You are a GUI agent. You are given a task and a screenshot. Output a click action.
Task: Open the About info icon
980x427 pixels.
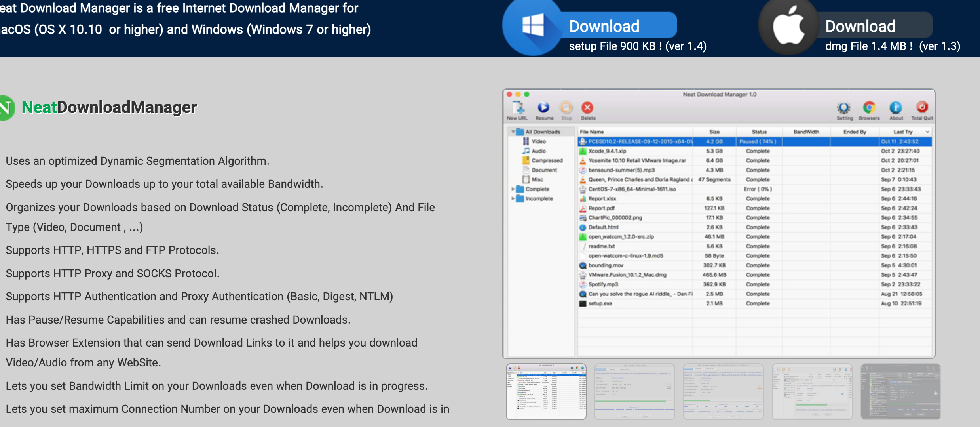pyautogui.click(x=896, y=111)
